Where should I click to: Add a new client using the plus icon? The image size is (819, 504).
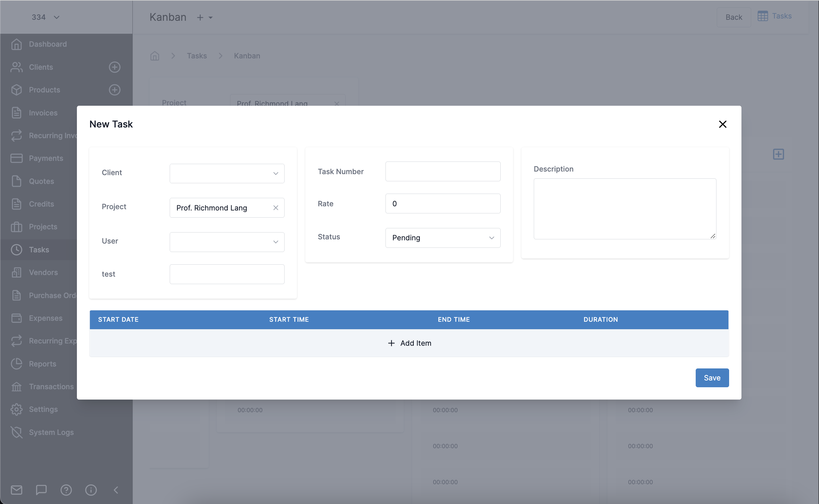(x=114, y=67)
